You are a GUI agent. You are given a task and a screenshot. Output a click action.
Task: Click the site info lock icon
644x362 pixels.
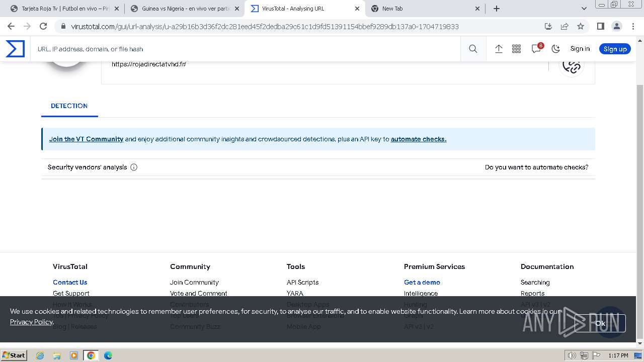click(62, 27)
